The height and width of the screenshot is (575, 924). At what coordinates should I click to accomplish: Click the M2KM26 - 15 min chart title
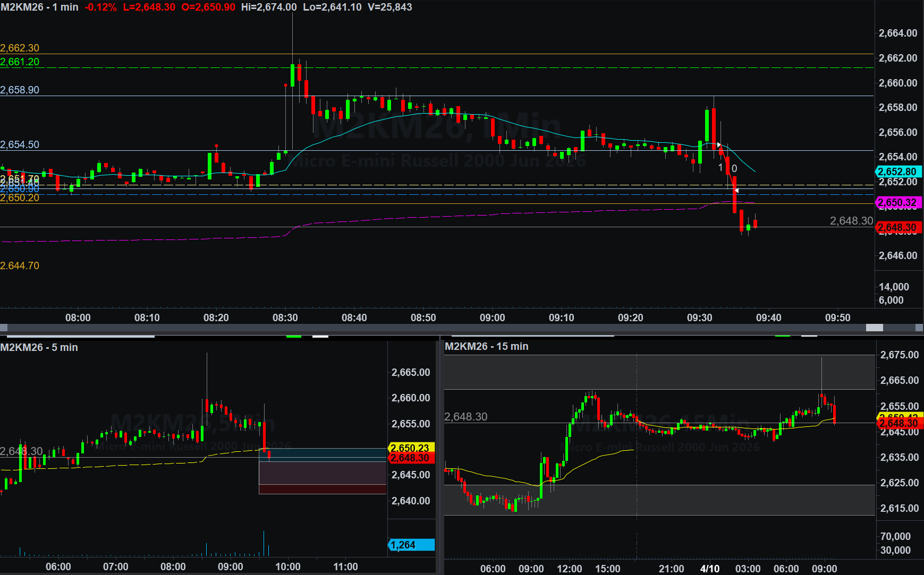tap(486, 346)
